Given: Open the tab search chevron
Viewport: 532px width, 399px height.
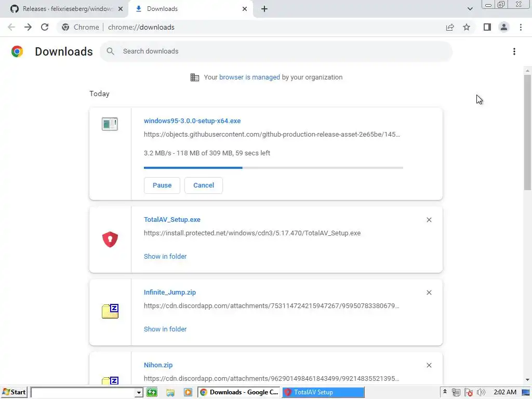Looking at the screenshot, I should point(470,9).
